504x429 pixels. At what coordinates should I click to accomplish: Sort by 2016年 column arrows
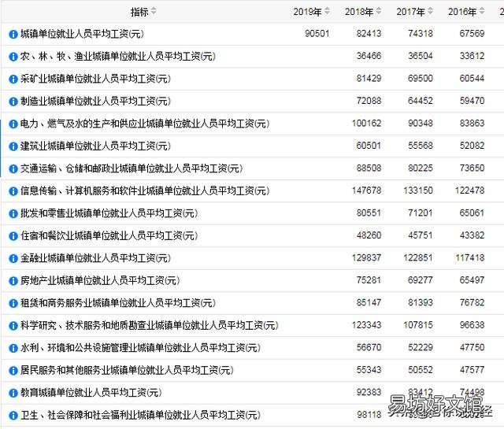[x=481, y=11]
